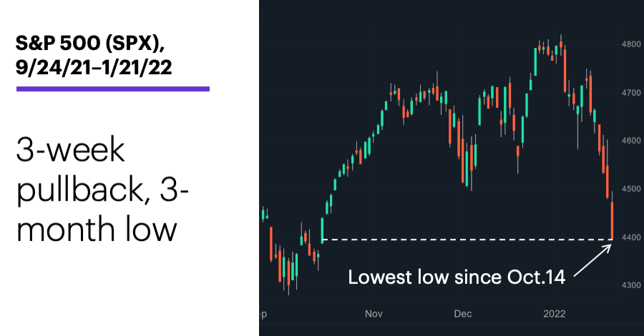Click the '3-week pullback, 3-month low' headline

(102, 190)
